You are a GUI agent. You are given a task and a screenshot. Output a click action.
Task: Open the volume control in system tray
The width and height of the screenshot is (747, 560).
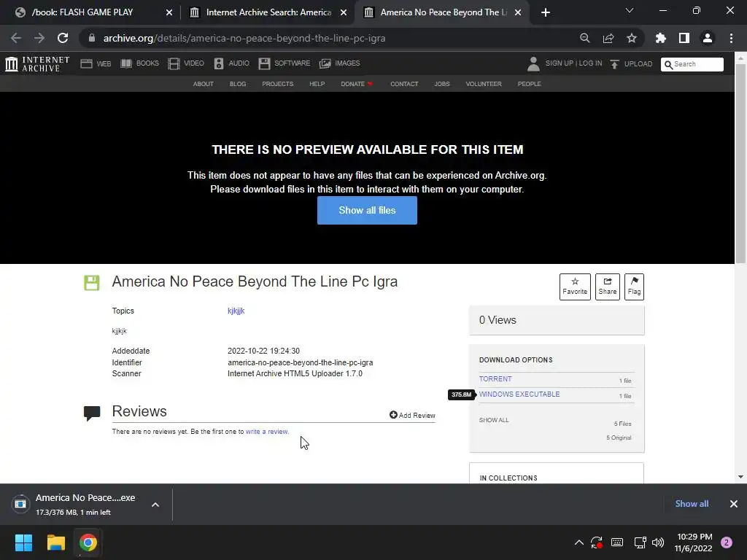click(658, 542)
